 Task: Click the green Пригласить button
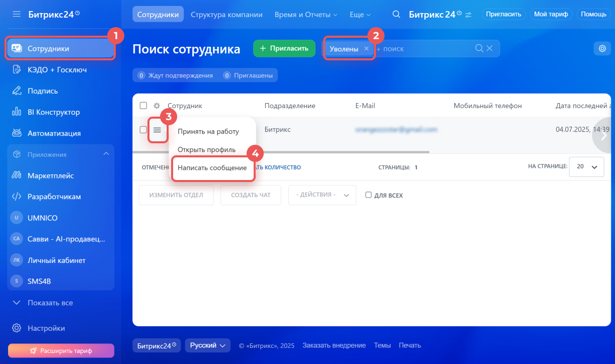tap(284, 49)
